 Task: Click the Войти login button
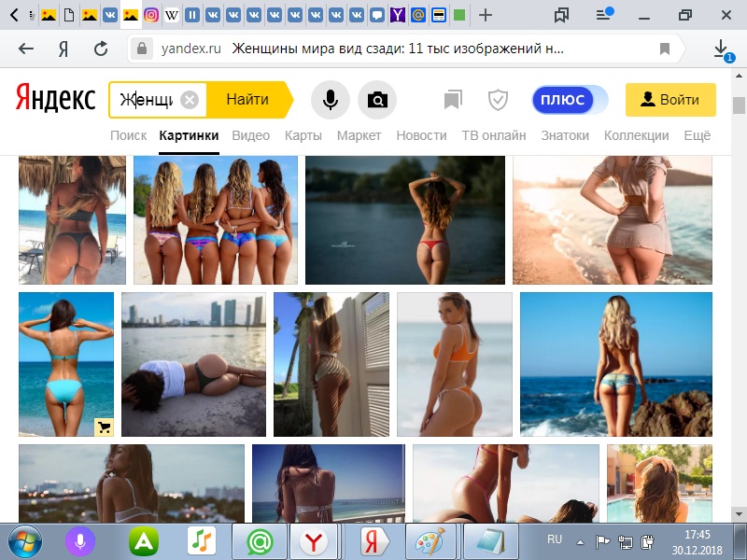pyautogui.click(x=670, y=100)
